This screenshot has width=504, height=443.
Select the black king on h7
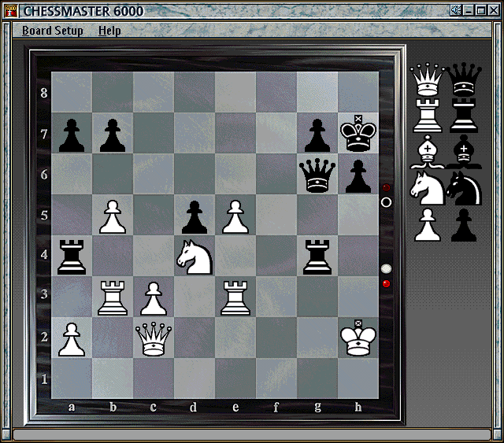click(x=358, y=133)
